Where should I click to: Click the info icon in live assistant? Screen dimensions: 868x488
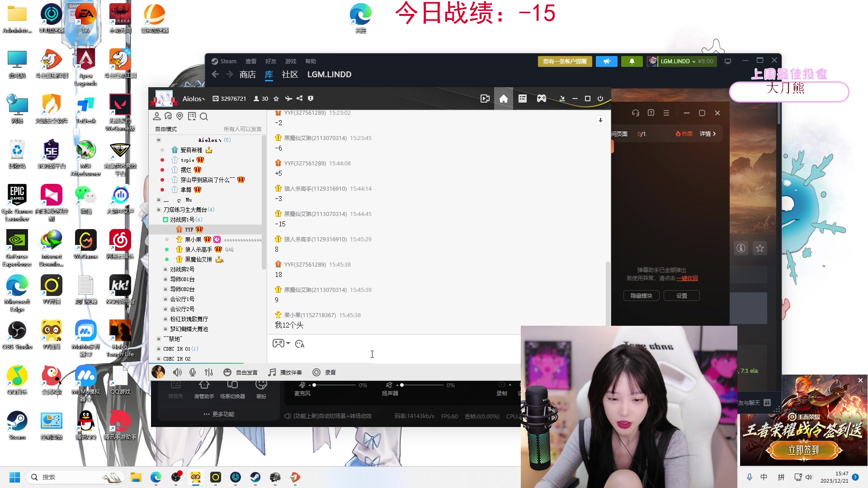coord(741,248)
